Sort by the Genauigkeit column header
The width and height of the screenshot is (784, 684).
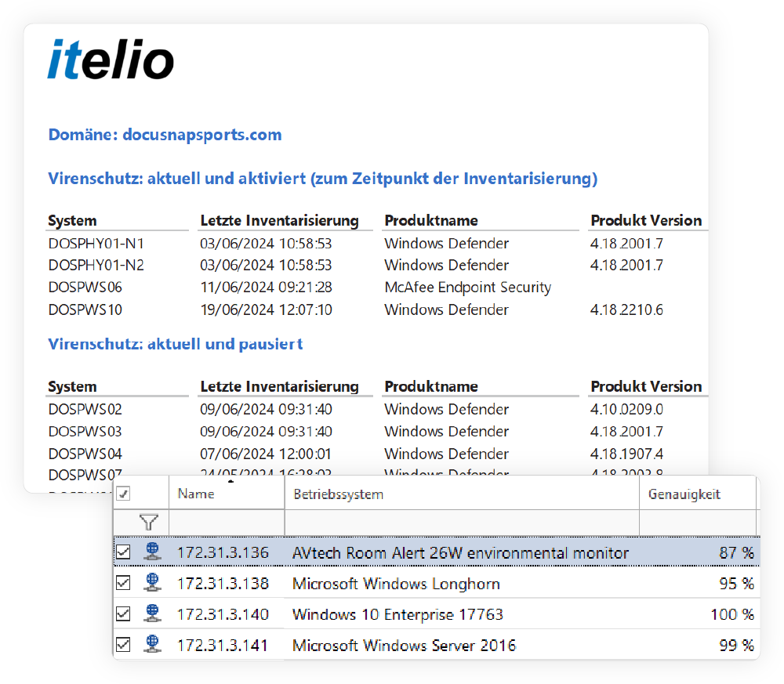698,493
